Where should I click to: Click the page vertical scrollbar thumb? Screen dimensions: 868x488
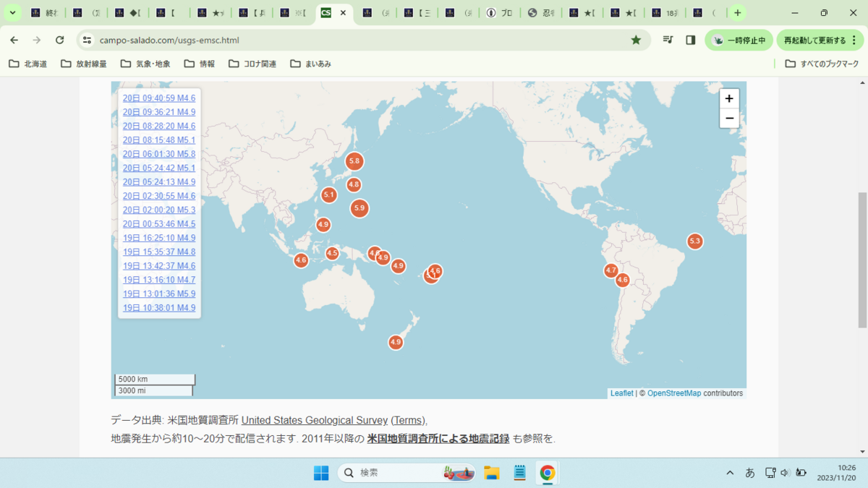pyautogui.click(x=862, y=260)
